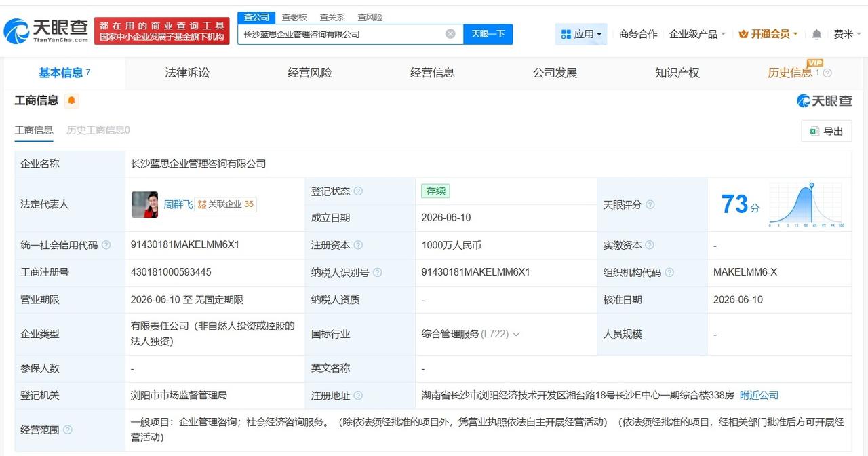The width and height of the screenshot is (868, 456).
Task: Switch to the 历史工商信息 sub-tab
Action: coord(98,130)
